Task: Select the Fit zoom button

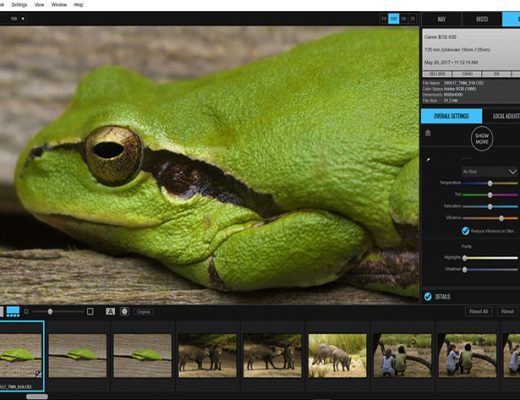Action: (384, 19)
